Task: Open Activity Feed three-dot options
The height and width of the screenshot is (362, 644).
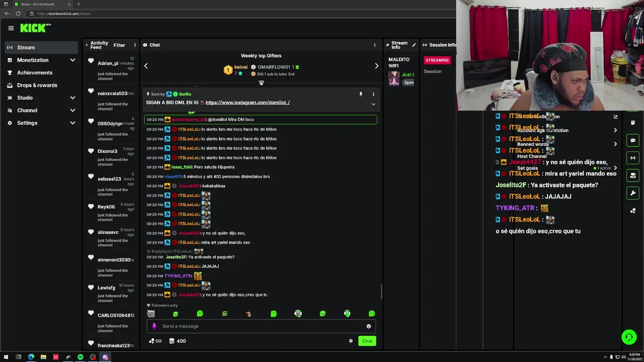Action: pyautogui.click(x=135, y=45)
